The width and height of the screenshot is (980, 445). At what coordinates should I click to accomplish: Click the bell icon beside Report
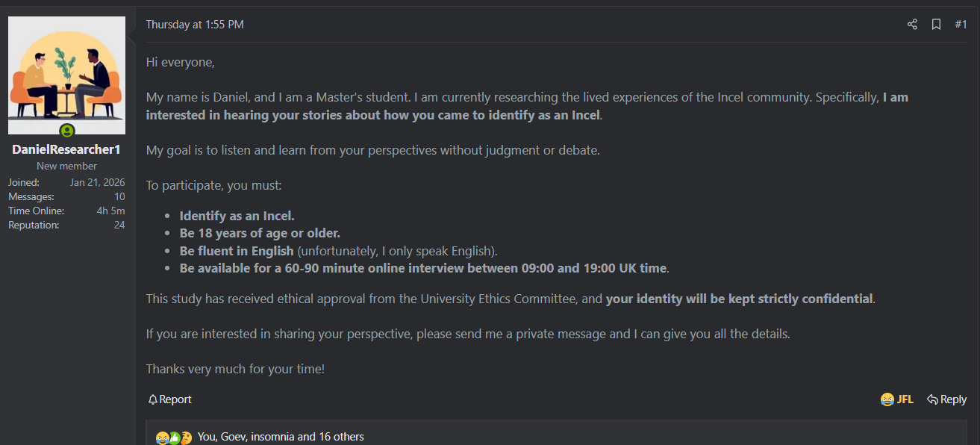[153, 399]
